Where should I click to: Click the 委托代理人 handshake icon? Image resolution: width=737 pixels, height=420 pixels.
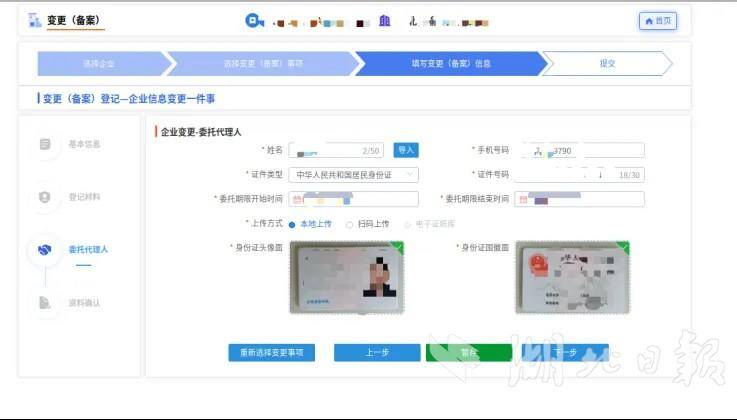tap(45, 249)
